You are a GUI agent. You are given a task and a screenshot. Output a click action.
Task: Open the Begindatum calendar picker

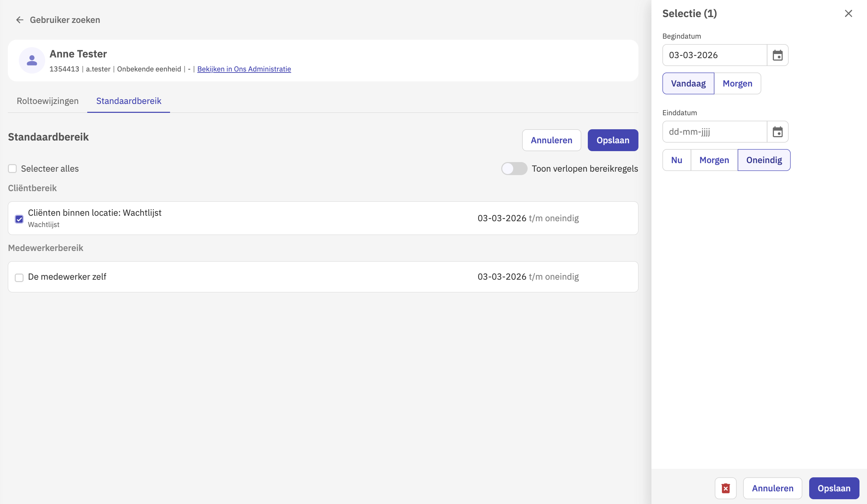click(777, 55)
